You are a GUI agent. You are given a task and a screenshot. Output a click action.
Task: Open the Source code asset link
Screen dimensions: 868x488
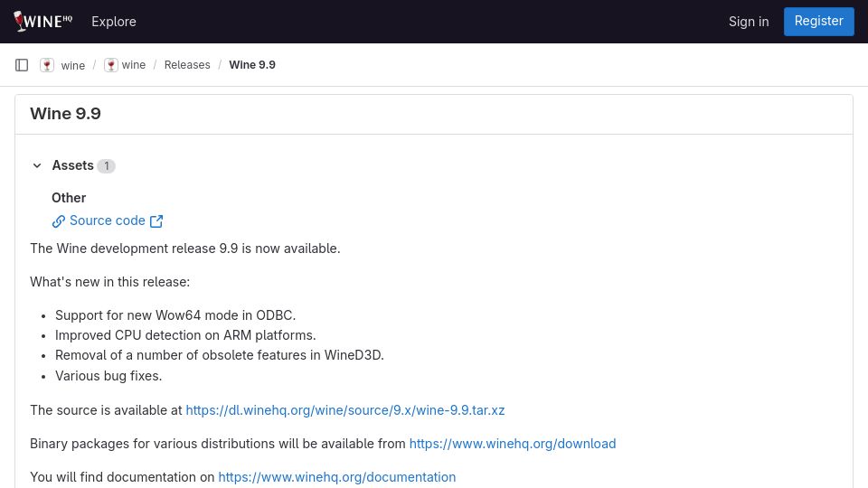click(x=107, y=221)
